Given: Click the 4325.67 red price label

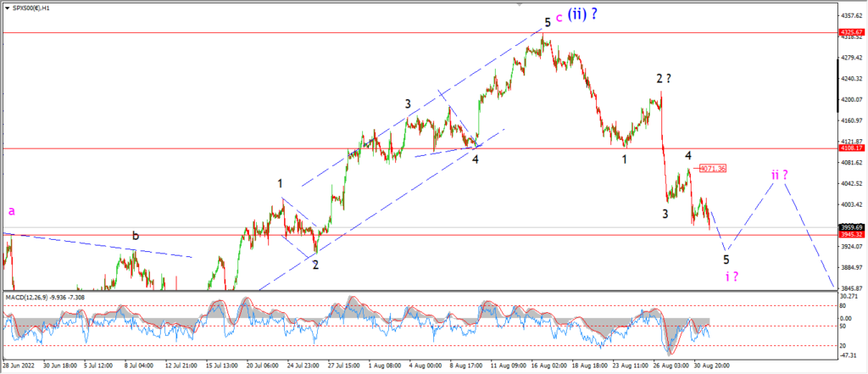Looking at the screenshot, I should tap(853, 33).
